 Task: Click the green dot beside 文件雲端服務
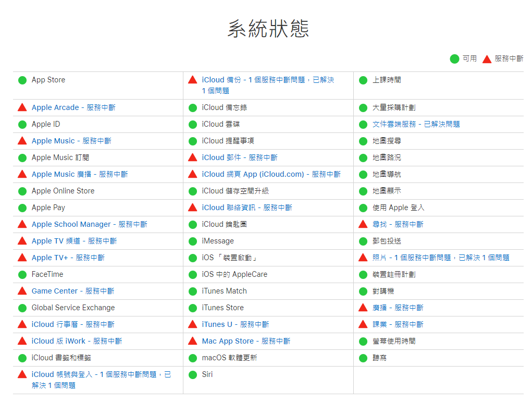click(363, 125)
